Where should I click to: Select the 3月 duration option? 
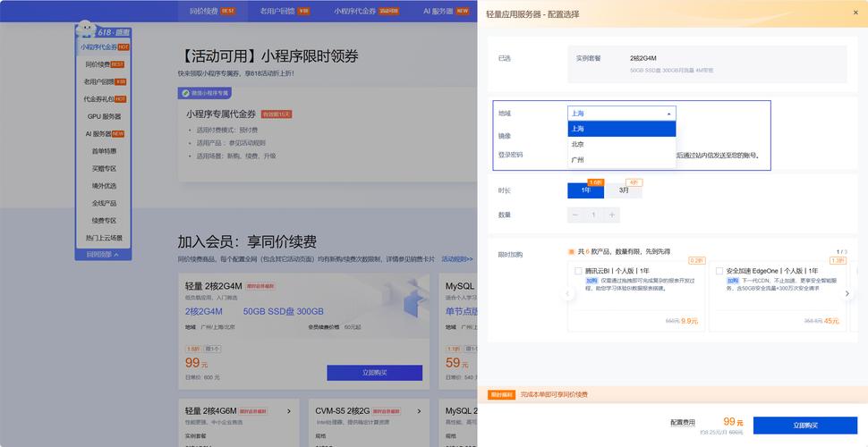tap(624, 190)
